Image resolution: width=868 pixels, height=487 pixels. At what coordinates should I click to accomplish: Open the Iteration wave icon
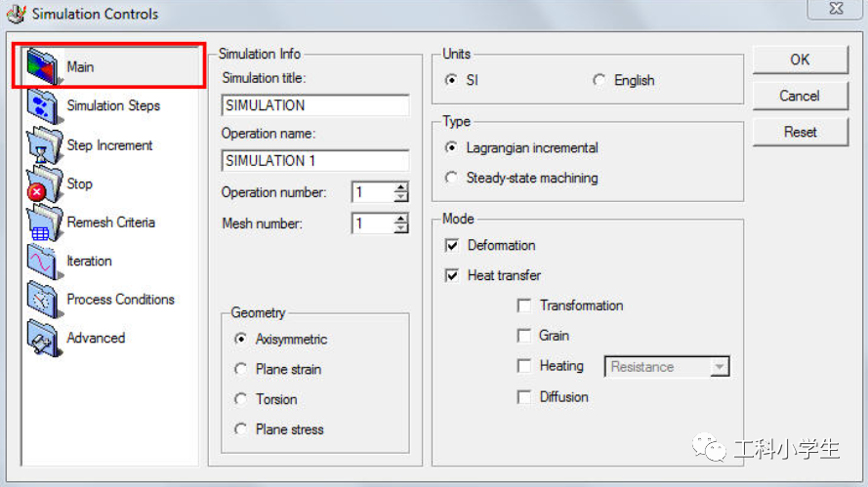pyautogui.click(x=43, y=262)
